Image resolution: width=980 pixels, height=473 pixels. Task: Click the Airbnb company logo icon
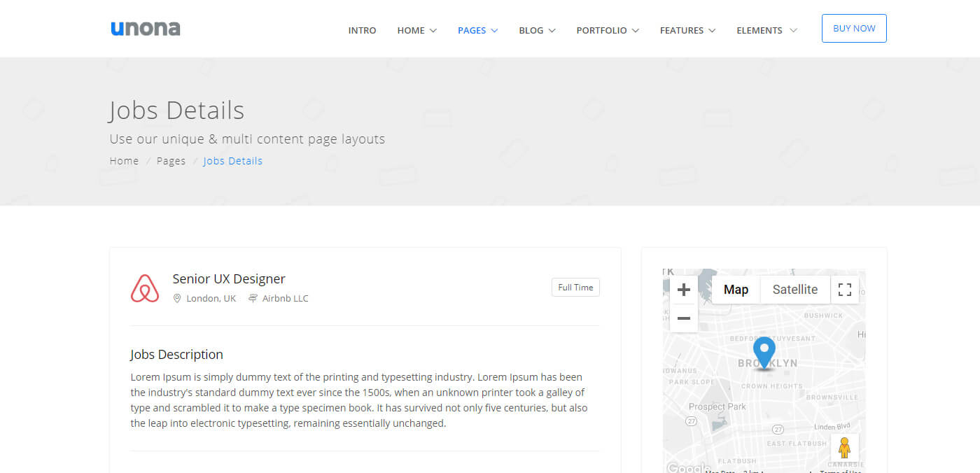tap(145, 288)
